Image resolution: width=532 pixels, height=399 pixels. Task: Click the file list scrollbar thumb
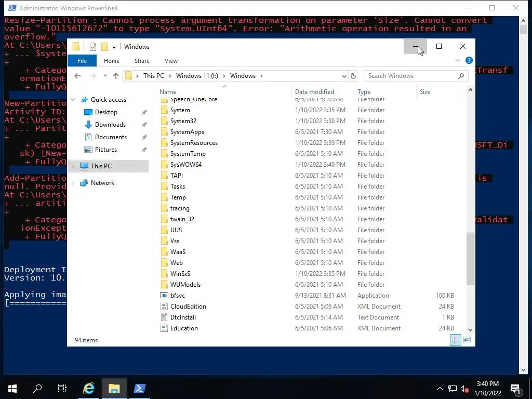(470, 259)
